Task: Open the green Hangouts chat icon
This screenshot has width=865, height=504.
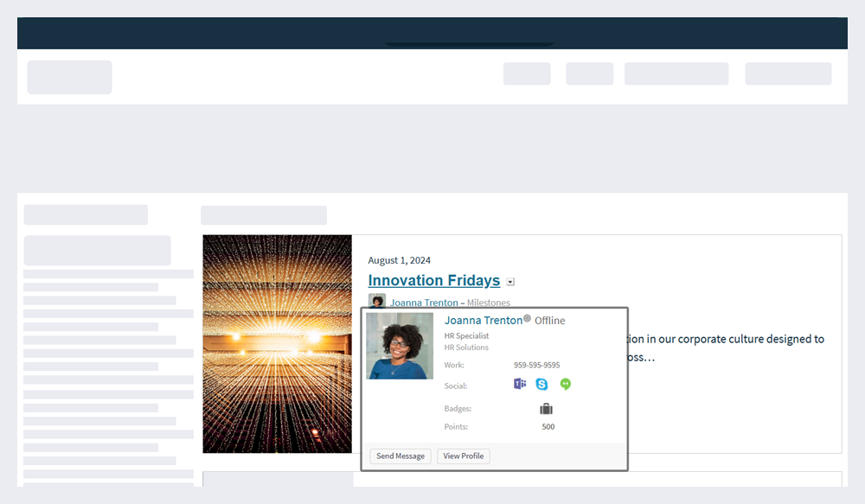Action: pos(566,385)
